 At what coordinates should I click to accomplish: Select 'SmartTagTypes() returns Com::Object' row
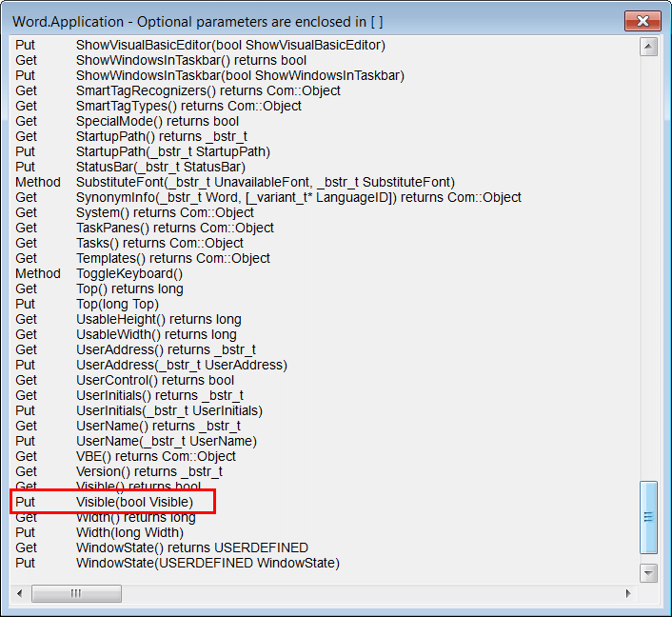pyautogui.click(x=158, y=106)
